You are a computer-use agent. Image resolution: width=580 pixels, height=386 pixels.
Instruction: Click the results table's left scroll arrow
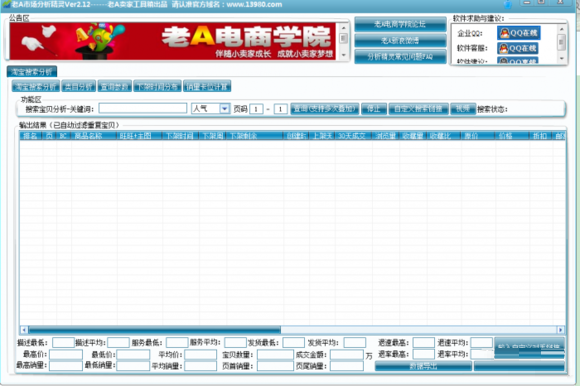(24, 329)
